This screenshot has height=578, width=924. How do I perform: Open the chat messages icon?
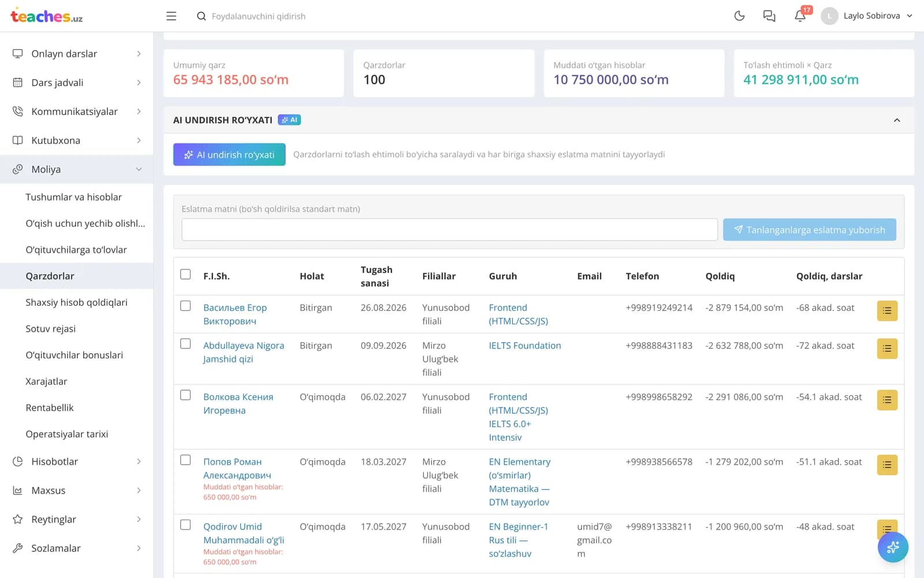769,16
